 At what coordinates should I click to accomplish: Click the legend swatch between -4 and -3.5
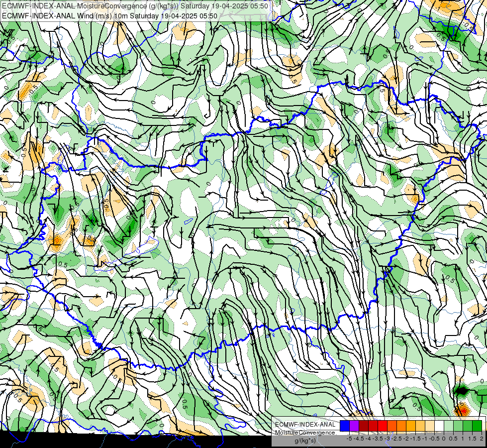tap(373, 426)
